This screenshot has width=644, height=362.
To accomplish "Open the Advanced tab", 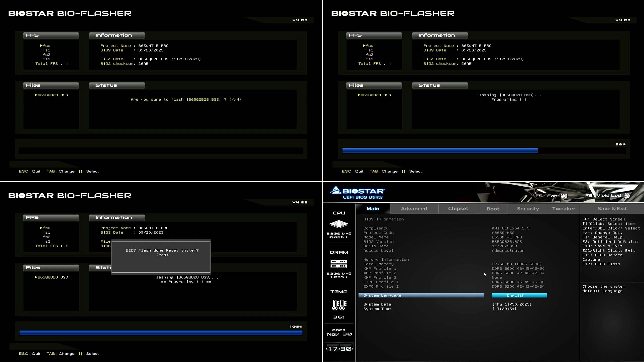I will (414, 209).
